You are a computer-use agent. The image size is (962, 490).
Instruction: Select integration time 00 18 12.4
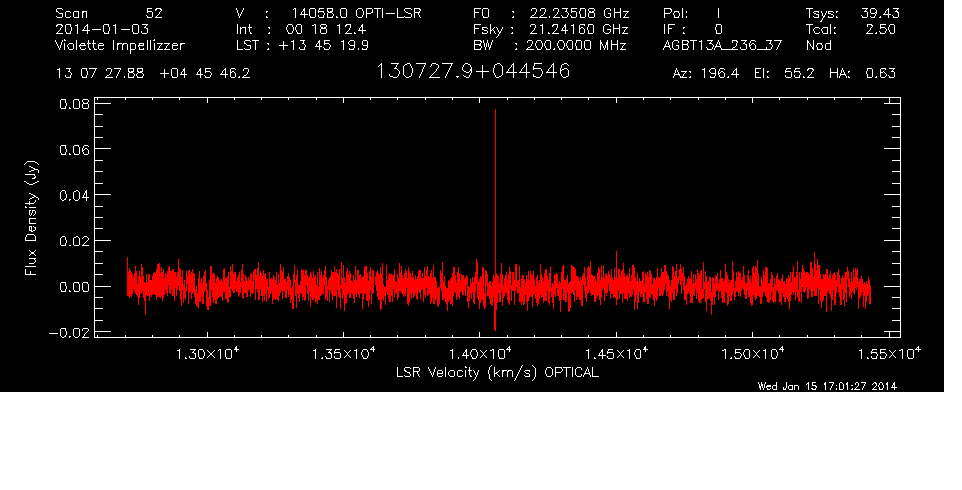326,29
